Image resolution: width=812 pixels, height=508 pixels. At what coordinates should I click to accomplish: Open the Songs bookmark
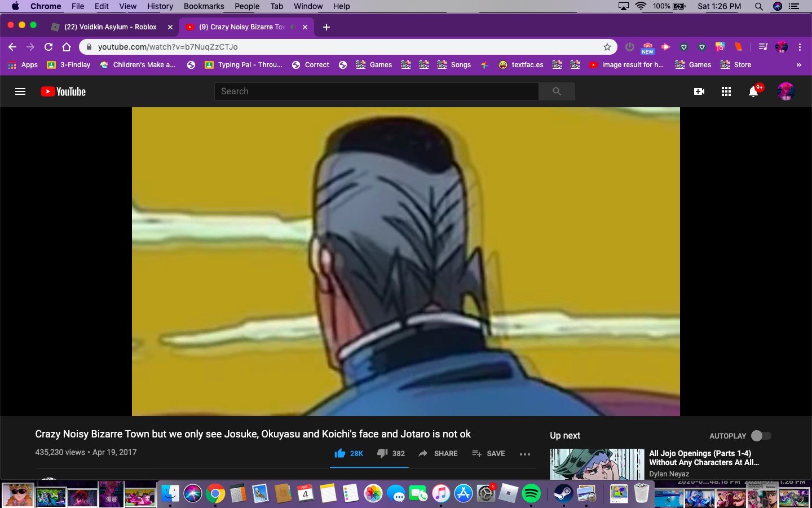(x=454, y=65)
